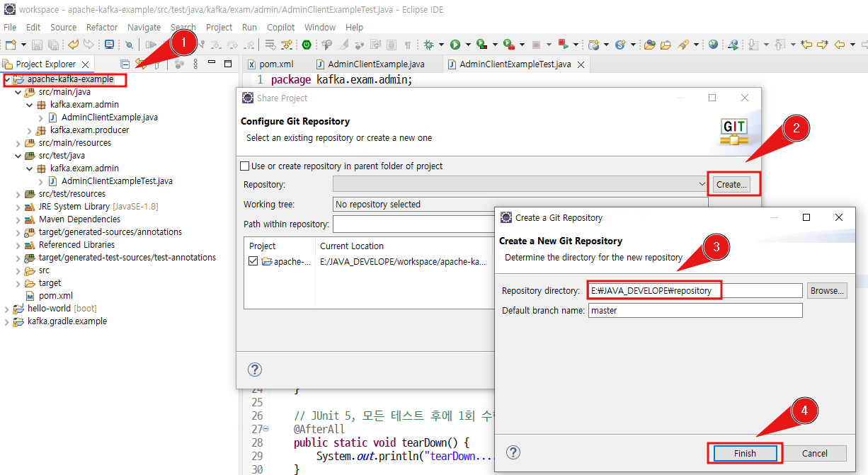Viewport: 868px width, 475px height.
Task: Maximize the Project Explorer view
Action: (228, 64)
